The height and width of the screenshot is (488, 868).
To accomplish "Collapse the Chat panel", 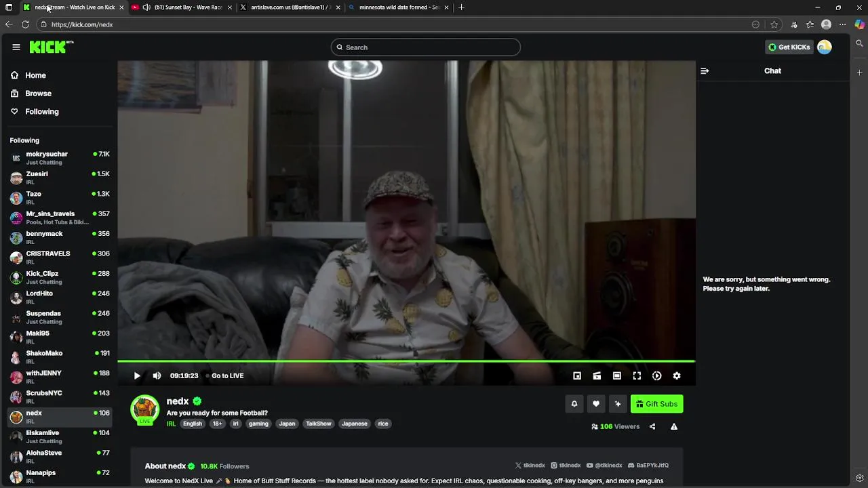I will point(705,70).
